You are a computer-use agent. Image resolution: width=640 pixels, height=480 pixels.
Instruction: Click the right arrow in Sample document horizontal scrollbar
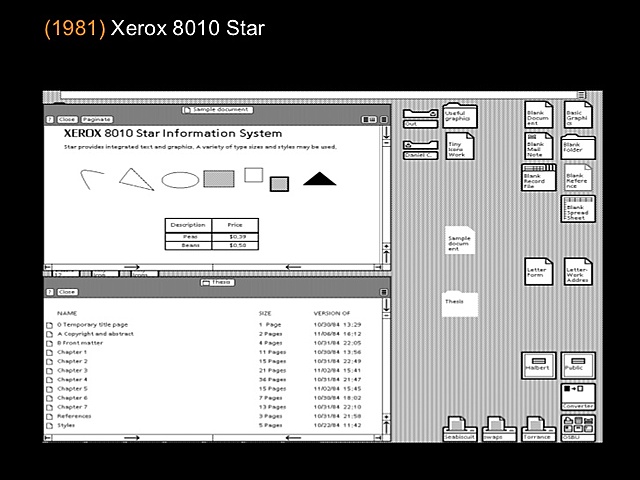click(x=131, y=267)
